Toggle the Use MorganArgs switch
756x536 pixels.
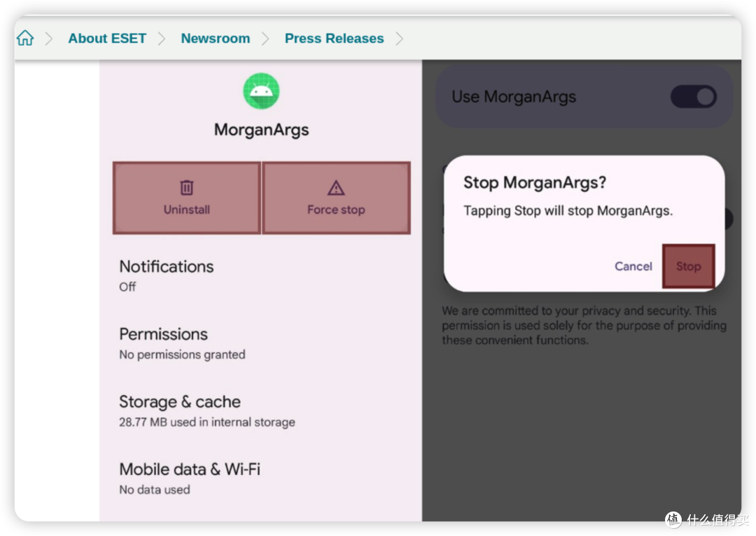click(x=693, y=97)
